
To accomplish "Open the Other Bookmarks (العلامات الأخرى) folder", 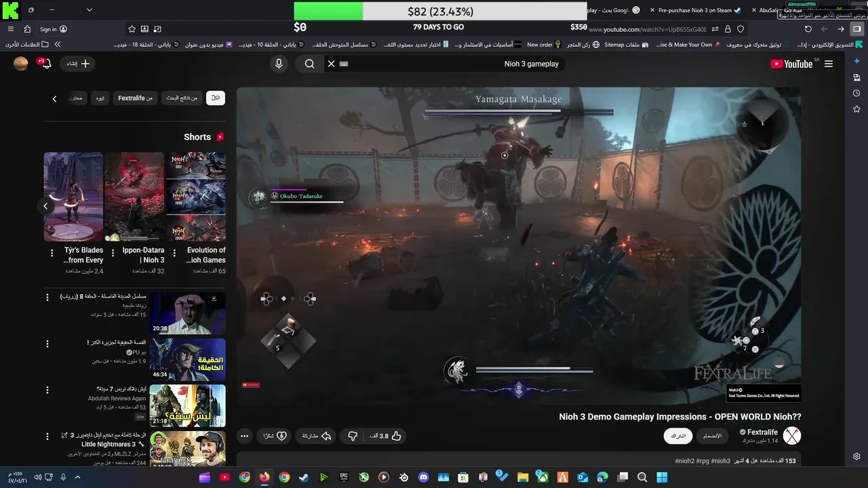I will click(27, 45).
